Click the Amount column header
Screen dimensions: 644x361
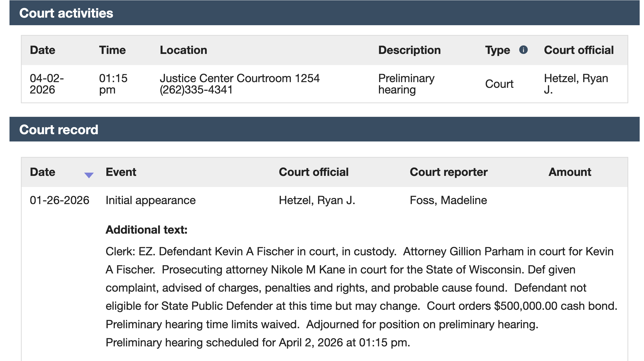[x=570, y=172]
